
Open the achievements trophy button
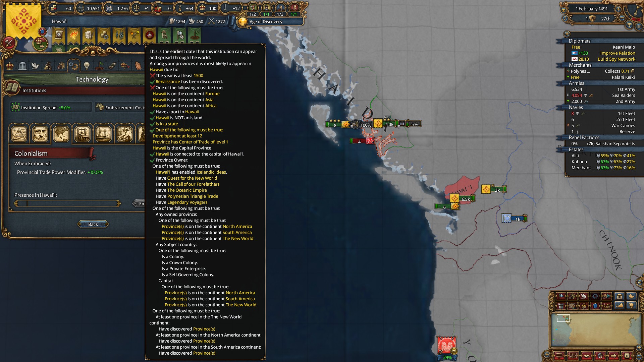[x=630, y=25]
